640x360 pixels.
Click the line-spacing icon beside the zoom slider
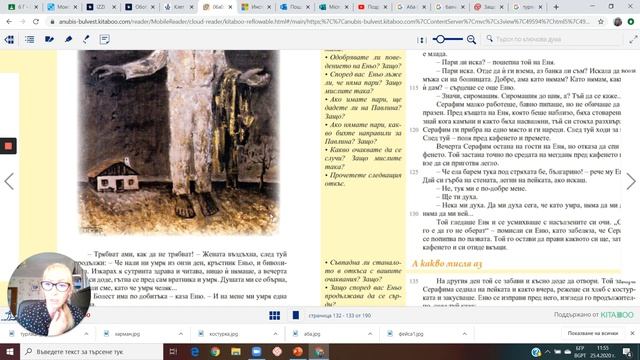(x=421, y=40)
